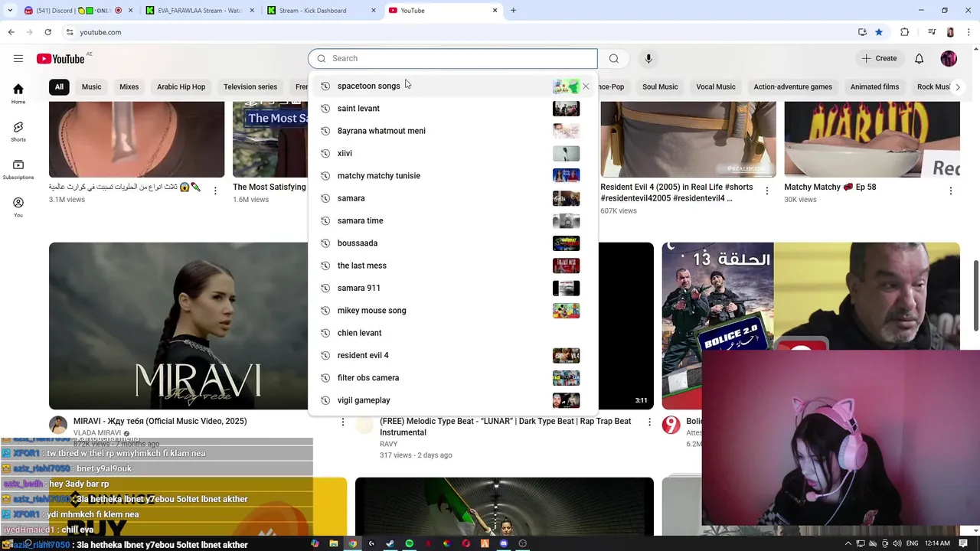Select the Animated films chip
This screenshot has width=980, height=551.
pos(874,86)
